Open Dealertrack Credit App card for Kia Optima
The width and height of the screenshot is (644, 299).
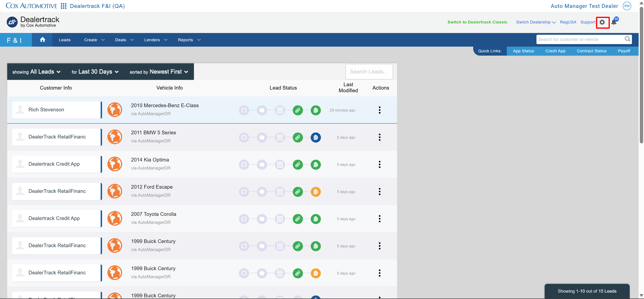click(x=57, y=164)
